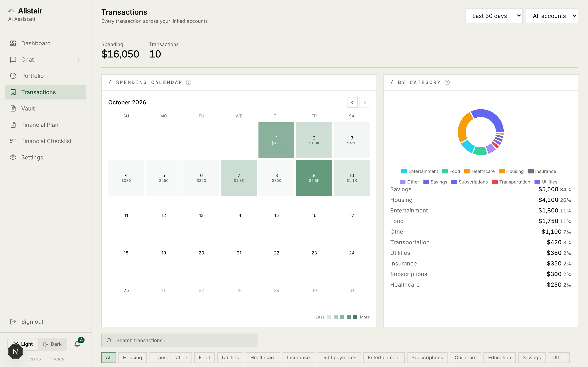Image resolution: width=588 pixels, height=367 pixels.
Task: Select the Transactions sidebar item
Action: point(46,92)
